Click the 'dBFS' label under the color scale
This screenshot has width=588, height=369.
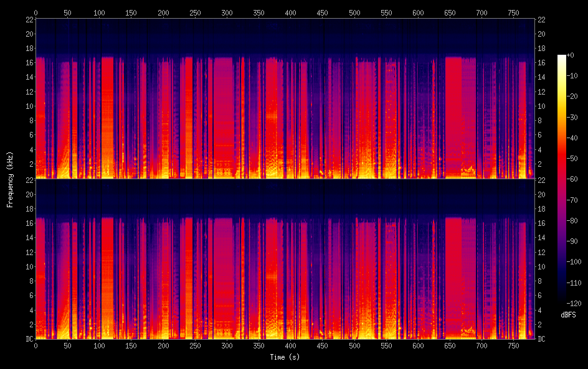pos(568,315)
